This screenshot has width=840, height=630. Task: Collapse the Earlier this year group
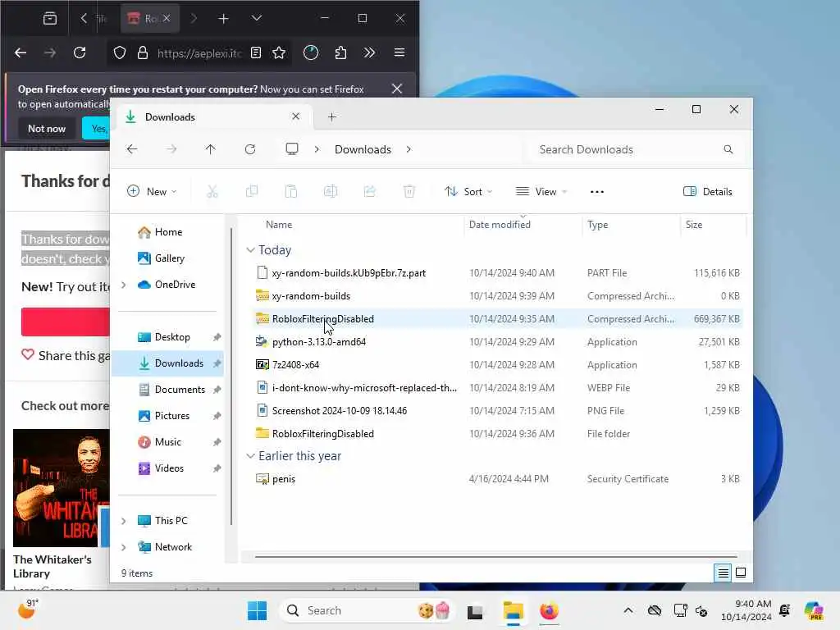tap(250, 456)
